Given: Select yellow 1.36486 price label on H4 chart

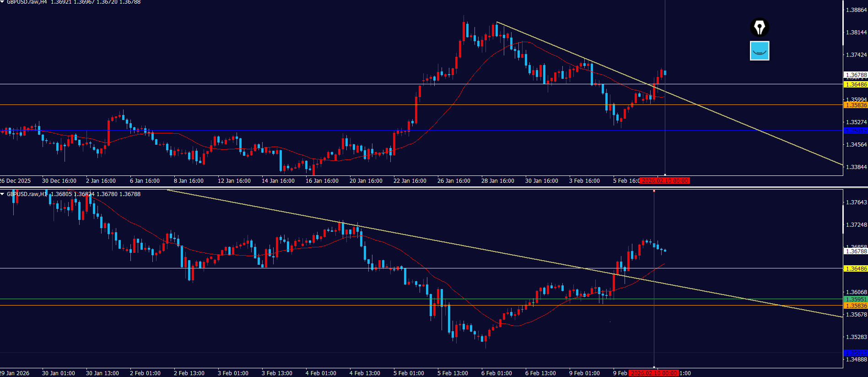Looking at the screenshot, I should point(855,85).
